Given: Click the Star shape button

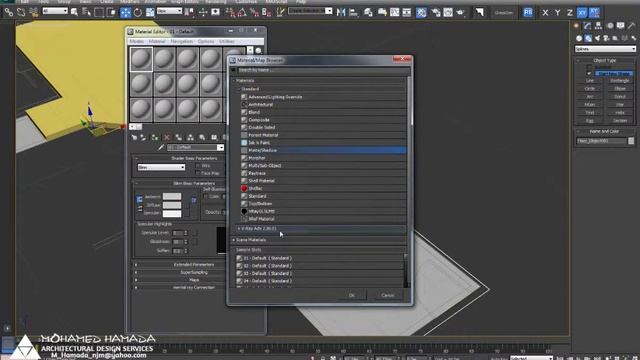Looking at the screenshot, I should [620, 104].
